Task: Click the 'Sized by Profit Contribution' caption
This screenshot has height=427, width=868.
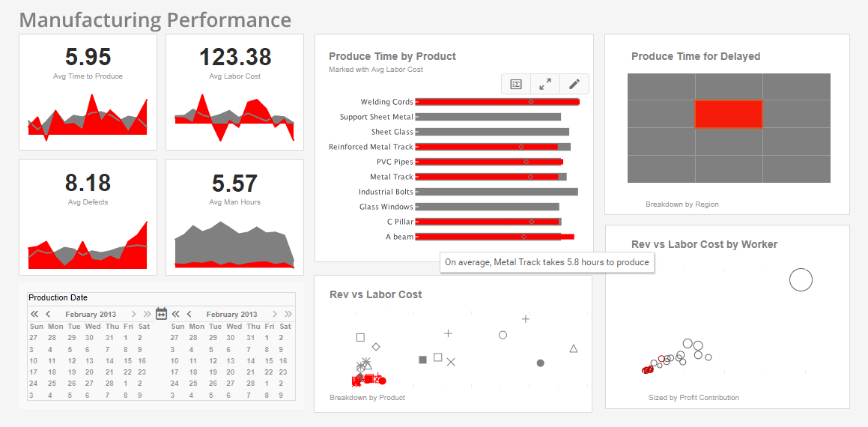Action: 694,398
